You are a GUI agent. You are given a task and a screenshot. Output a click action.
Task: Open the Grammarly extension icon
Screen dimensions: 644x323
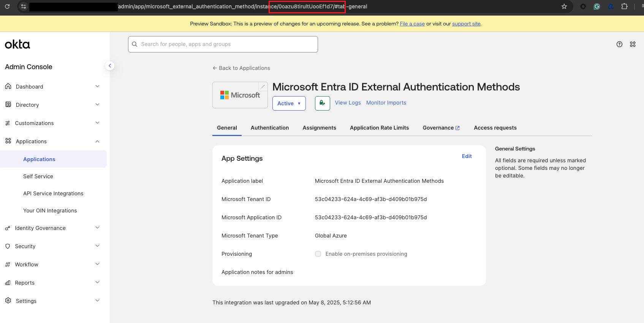coord(597,6)
